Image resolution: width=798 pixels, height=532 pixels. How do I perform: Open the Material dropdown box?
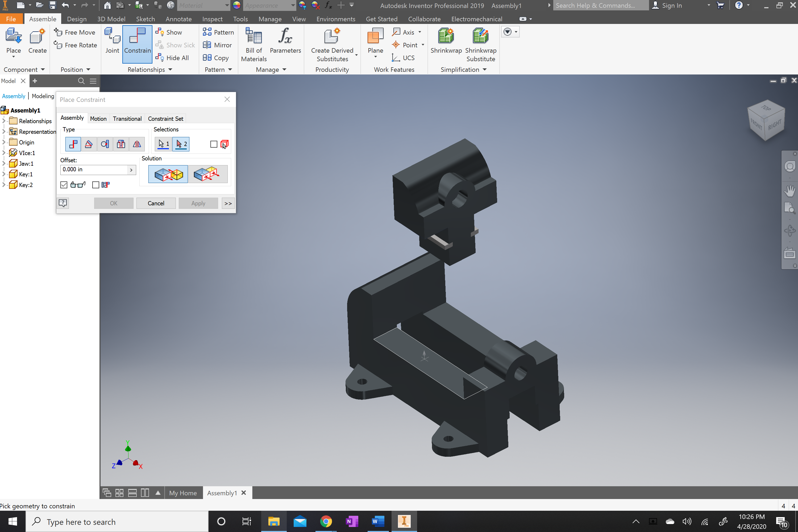[x=203, y=5]
